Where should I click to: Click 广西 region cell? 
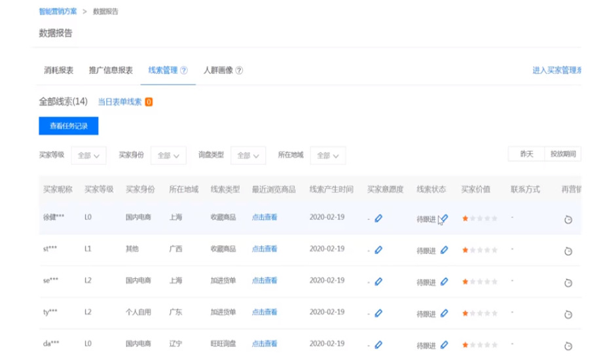175,249
